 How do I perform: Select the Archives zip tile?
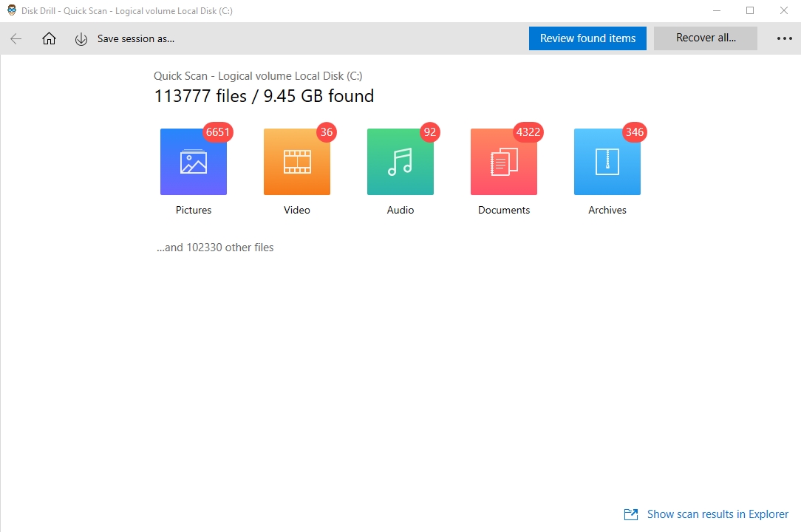[x=607, y=162]
